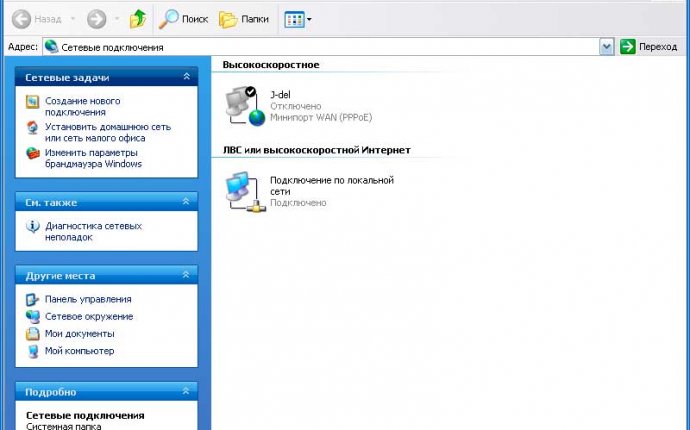Click the green Переход go button
The width and height of the screenshot is (690, 430).
click(648, 47)
